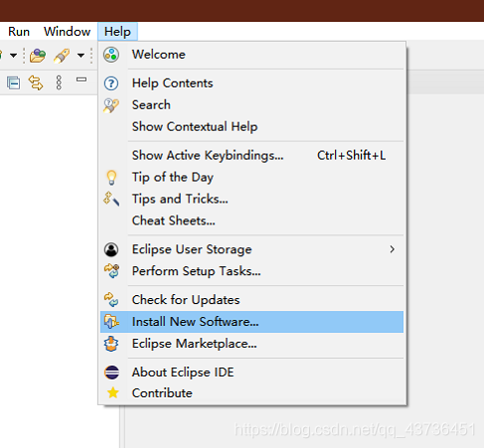Open About Eclipse IDE
Image resolution: width=484 pixels, height=448 pixels.
pos(251,373)
